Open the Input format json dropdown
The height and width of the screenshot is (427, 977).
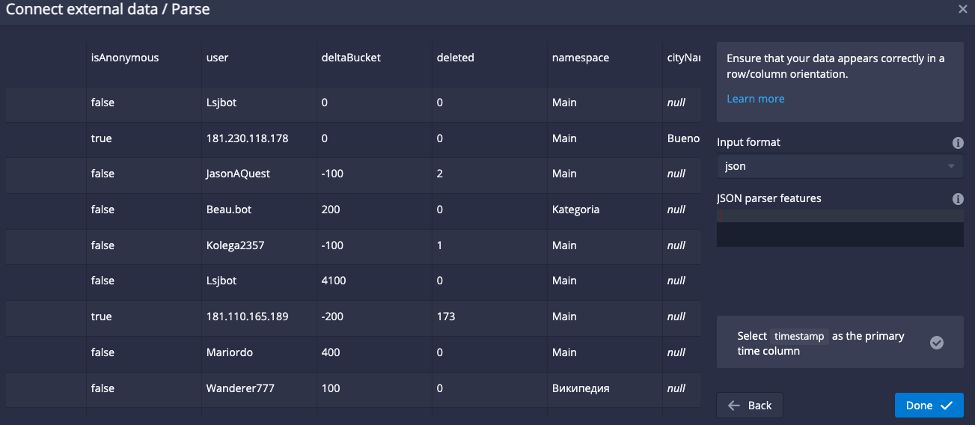tap(840, 166)
